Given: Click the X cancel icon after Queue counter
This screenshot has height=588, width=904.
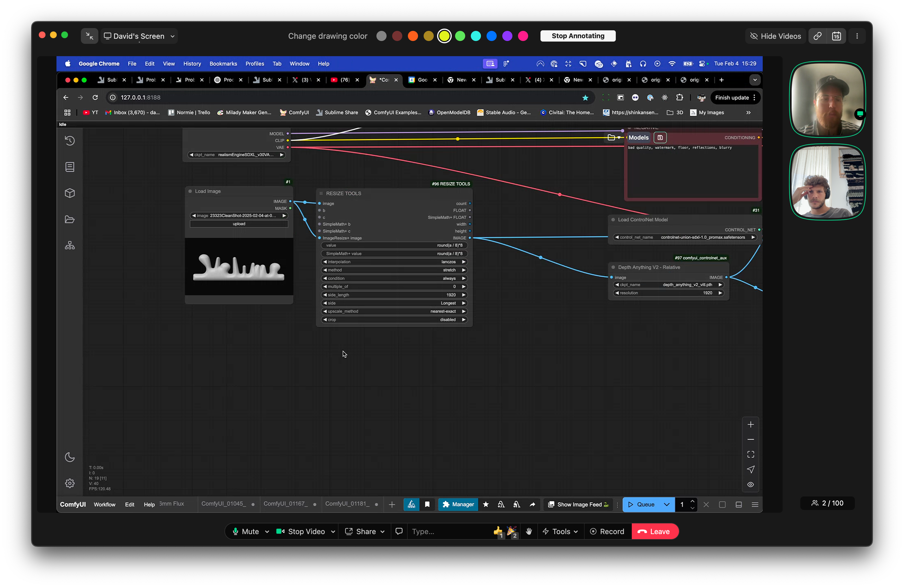Looking at the screenshot, I should [x=706, y=504].
